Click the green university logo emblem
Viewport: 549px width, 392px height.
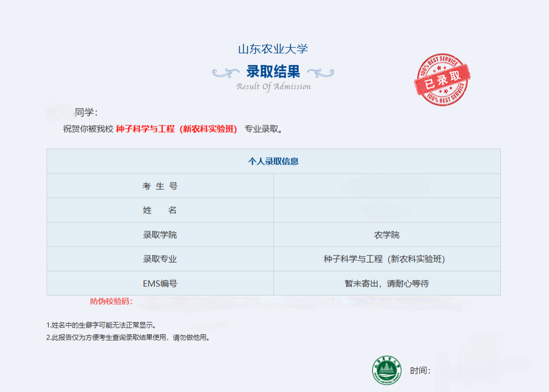click(x=388, y=370)
